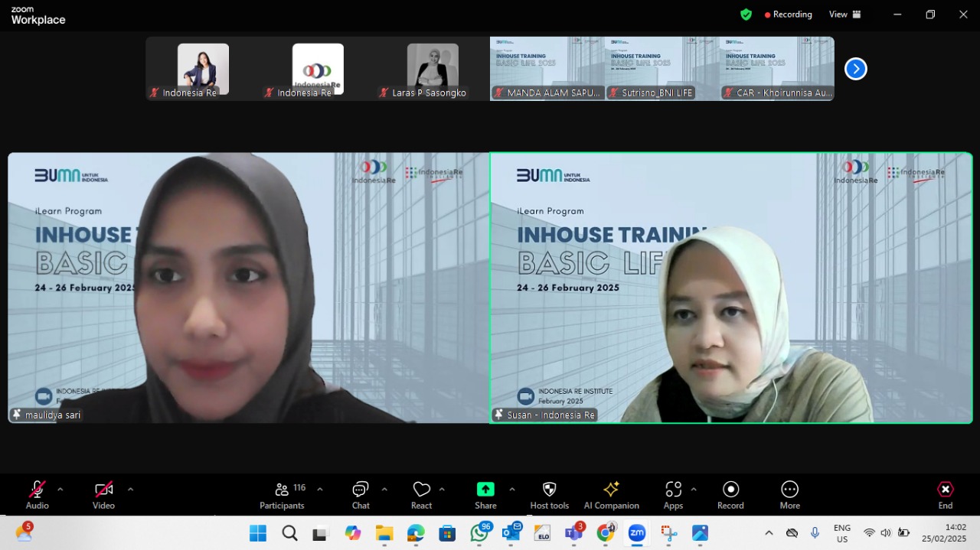This screenshot has width=980, height=550.
Task: Click the Zoom icon on the taskbar
Action: tap(637, 533)
